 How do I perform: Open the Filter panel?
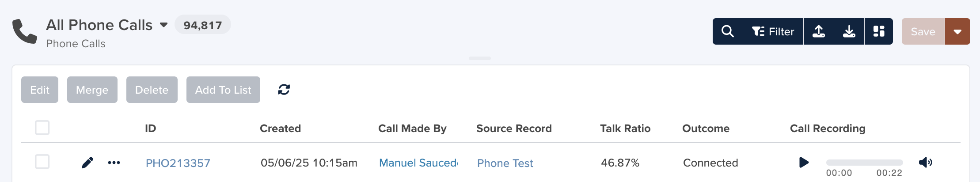point(773,31)
